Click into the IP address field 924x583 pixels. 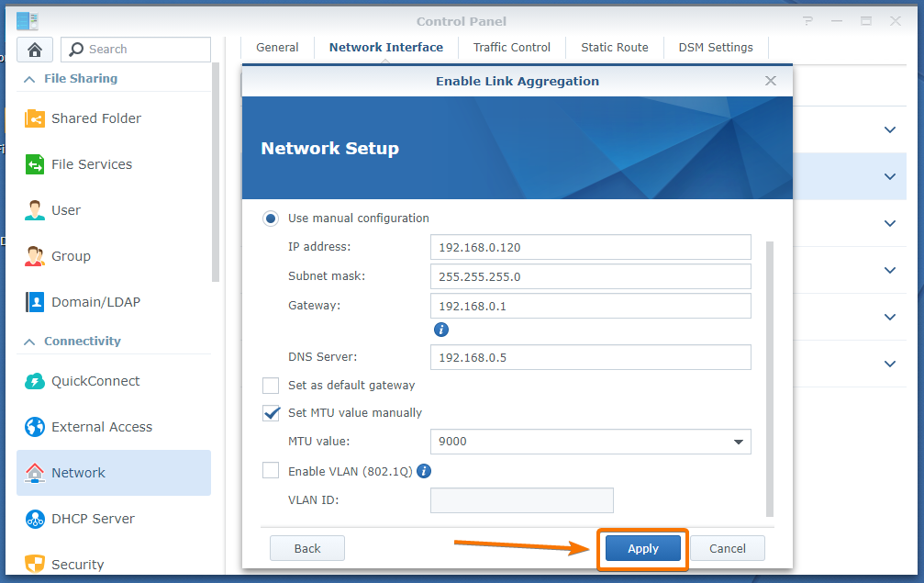[x=590, y=247]
